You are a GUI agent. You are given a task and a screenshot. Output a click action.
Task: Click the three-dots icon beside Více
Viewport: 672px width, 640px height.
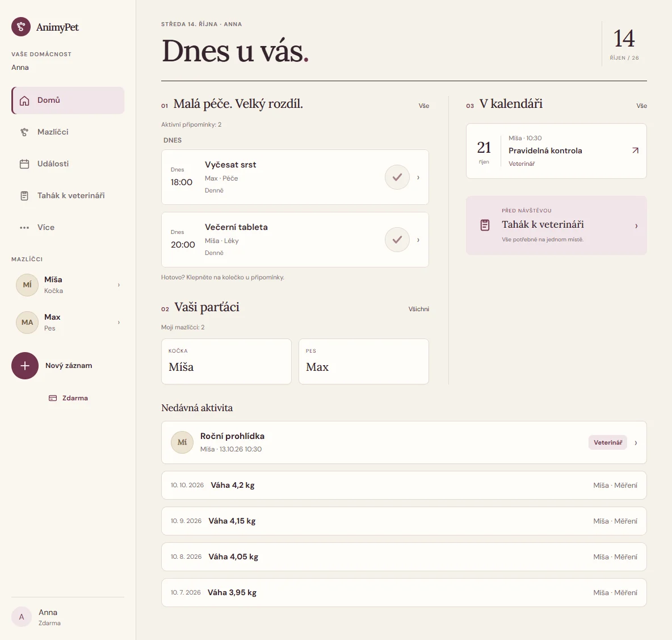[x=24, y=228]
